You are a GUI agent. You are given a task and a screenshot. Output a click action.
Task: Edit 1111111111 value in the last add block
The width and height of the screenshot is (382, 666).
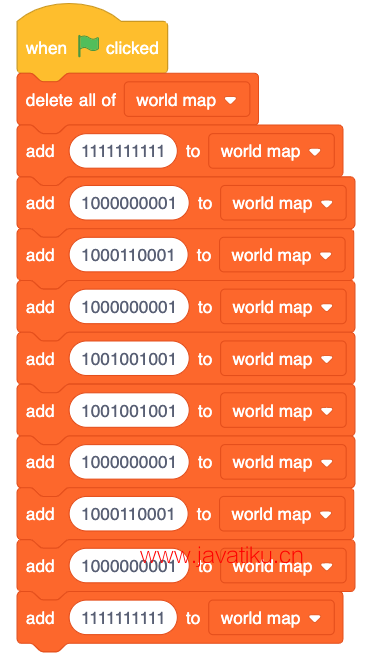click(123, 618)
